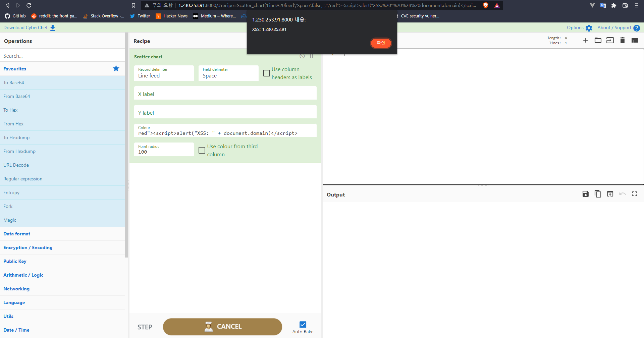The height and width of the screenshot is (338, 644).
Task: Click the Download CyberChef link
Action: coord(25,27)
